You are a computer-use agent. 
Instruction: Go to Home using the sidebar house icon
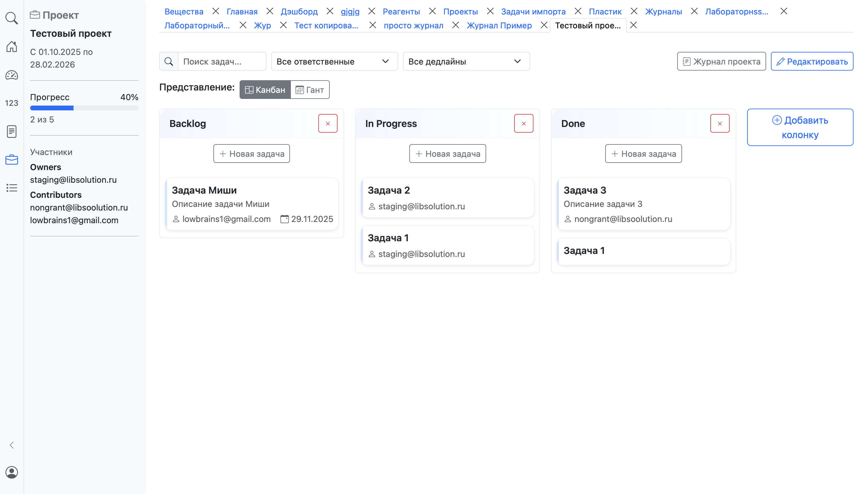coord(11,47)
